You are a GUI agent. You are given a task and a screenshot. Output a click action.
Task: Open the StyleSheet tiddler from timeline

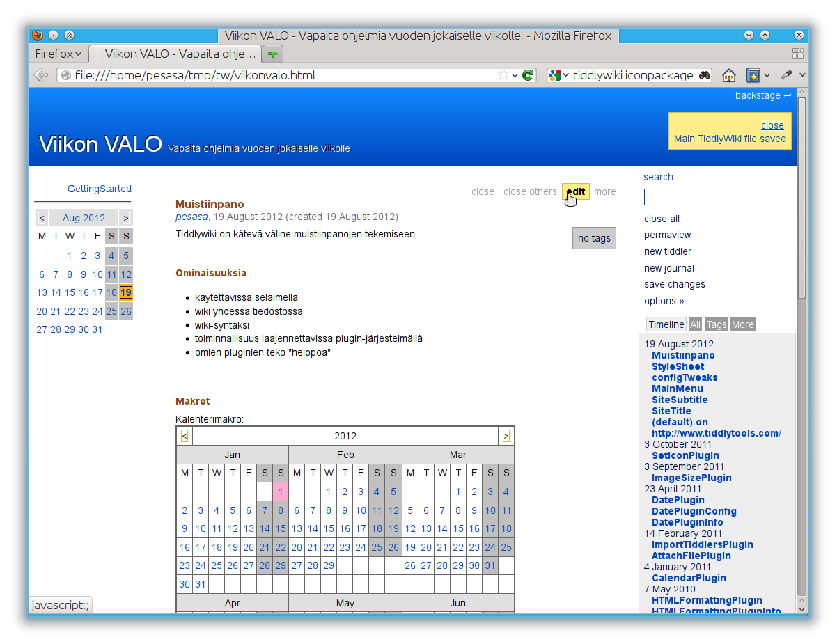coord(678,366)
